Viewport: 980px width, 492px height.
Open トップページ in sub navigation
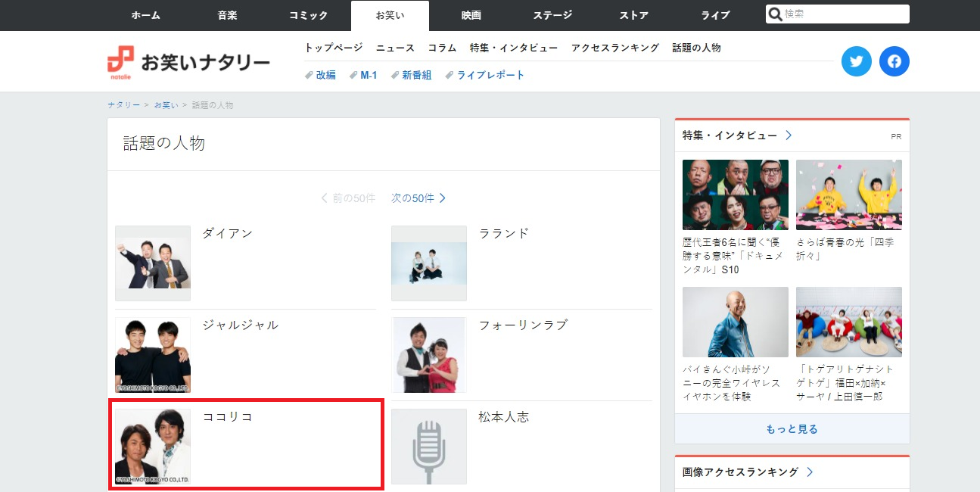tap(334, 48)
